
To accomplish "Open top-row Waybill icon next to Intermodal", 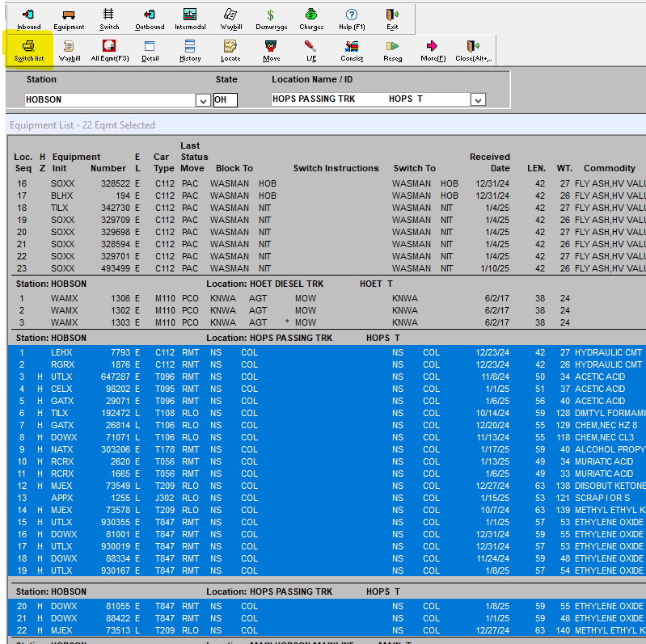I will [230, 19].
